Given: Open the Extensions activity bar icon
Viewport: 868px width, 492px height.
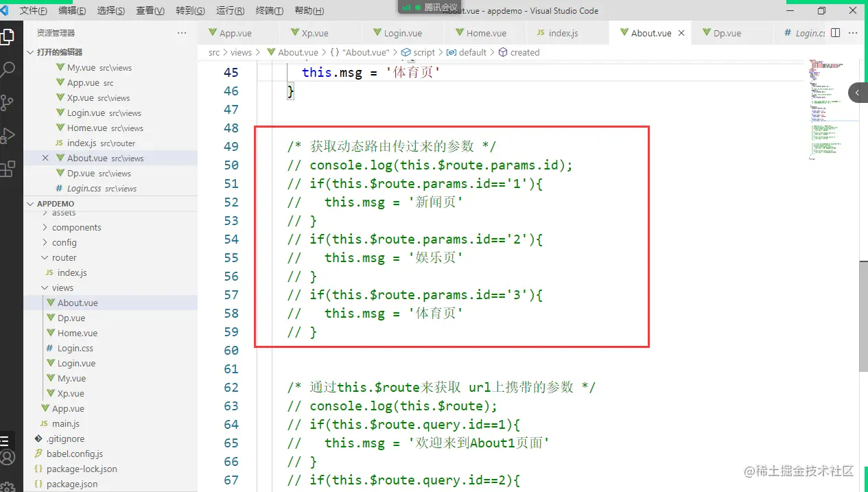Looking at the screenshot, I should pos(7,168).
